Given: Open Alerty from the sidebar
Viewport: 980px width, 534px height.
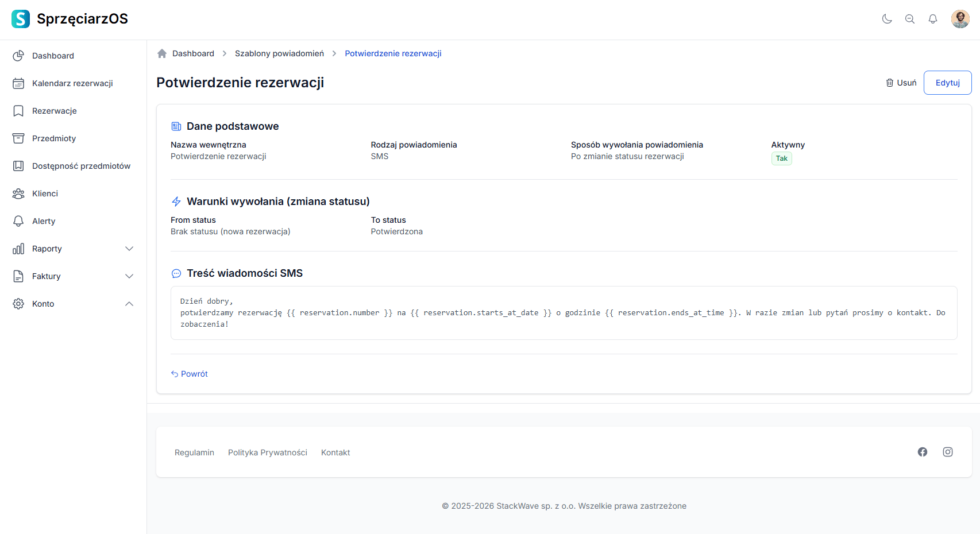Looking at the screenshot, I should (44, 221).
